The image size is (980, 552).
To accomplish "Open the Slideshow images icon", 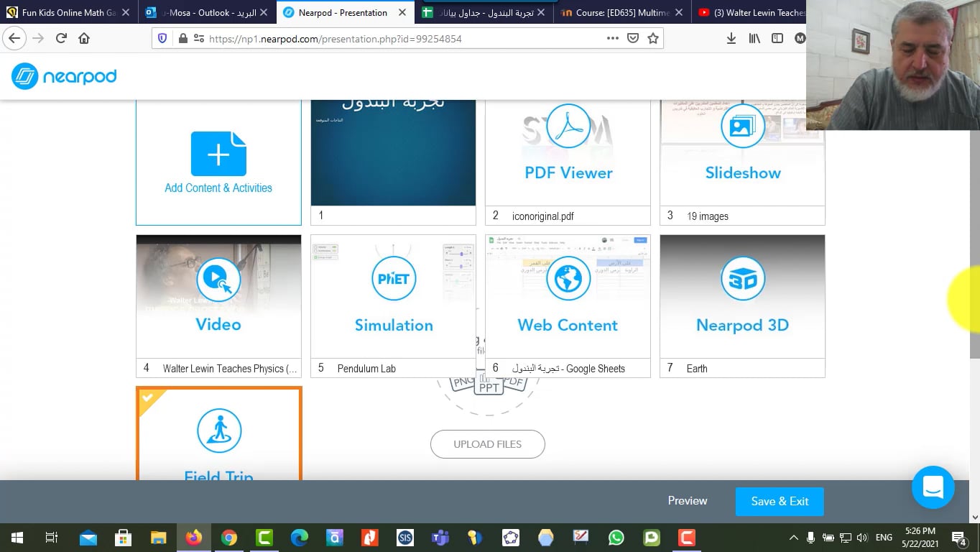I will coord(742,126).
